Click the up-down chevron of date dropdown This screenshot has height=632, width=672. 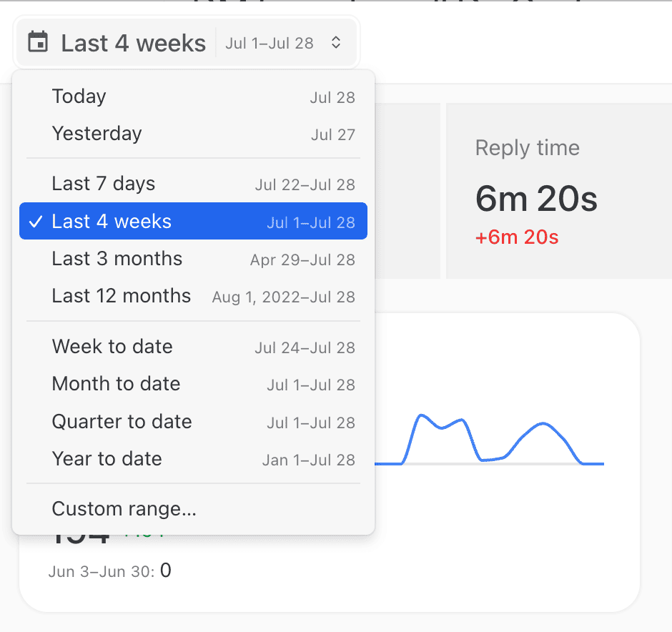click(x=336, y=42)
